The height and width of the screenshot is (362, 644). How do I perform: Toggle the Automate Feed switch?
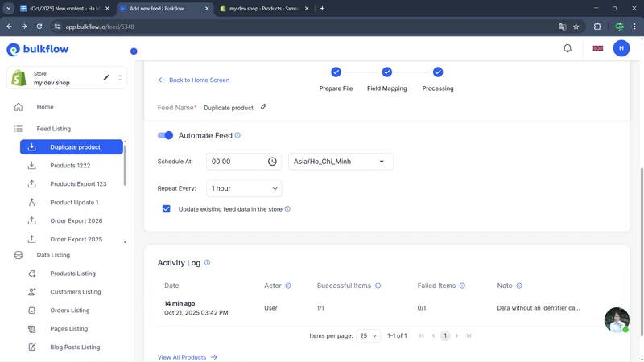click(166, 135)
